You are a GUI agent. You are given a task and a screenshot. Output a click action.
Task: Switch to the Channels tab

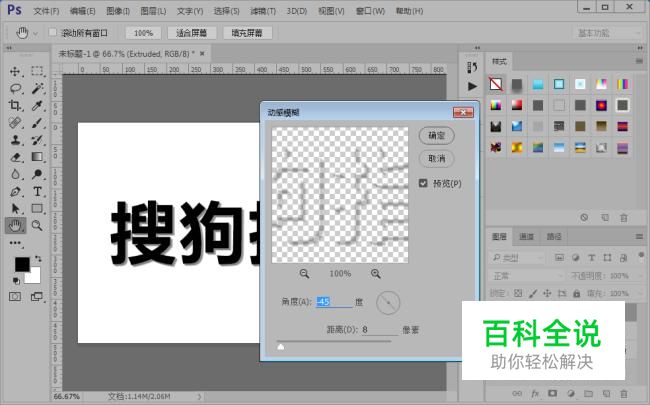(526, 237)
